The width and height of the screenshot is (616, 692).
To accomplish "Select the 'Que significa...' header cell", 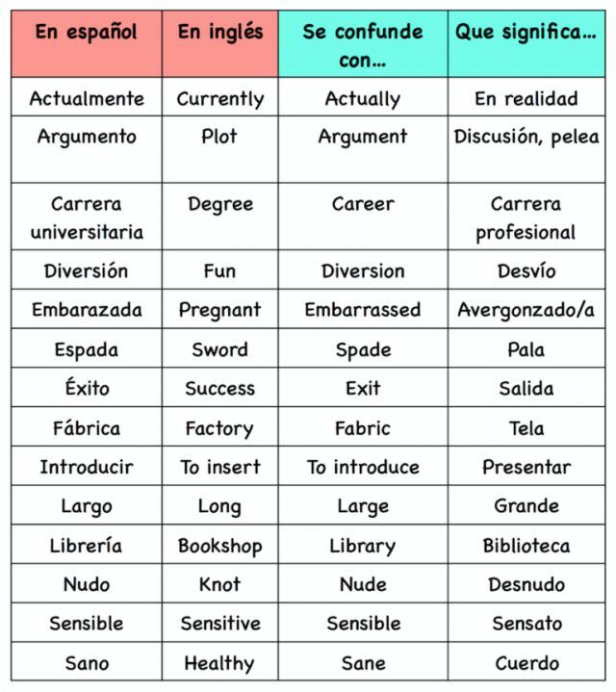I will pos(526,32).
